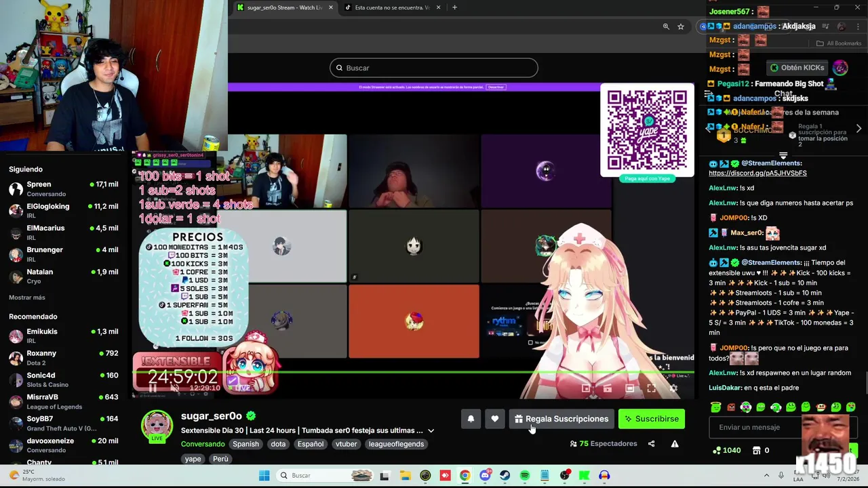Image resolution: width=868 pixels, height=488 pixels.
Task: Open Natalan's channel in sidebar
Action: click(x=63, y=276)
